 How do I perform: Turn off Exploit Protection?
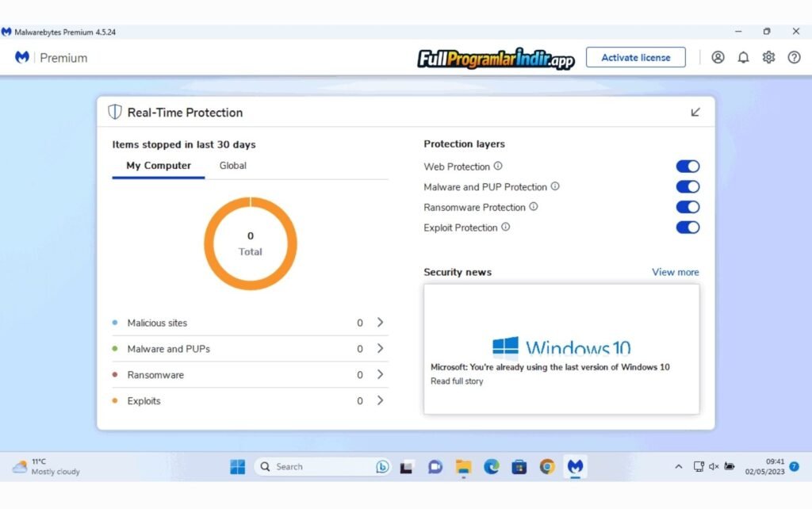click(687, 228)
